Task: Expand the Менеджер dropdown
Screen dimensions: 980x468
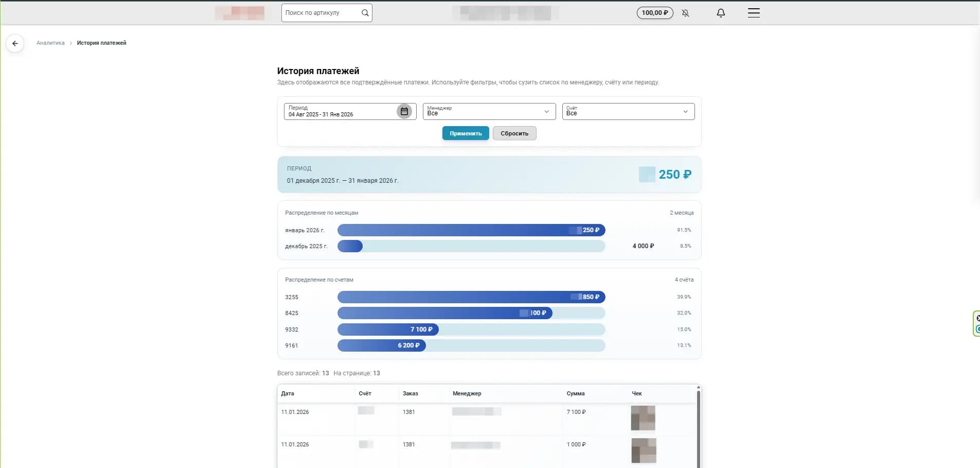Action: (546, 111)
